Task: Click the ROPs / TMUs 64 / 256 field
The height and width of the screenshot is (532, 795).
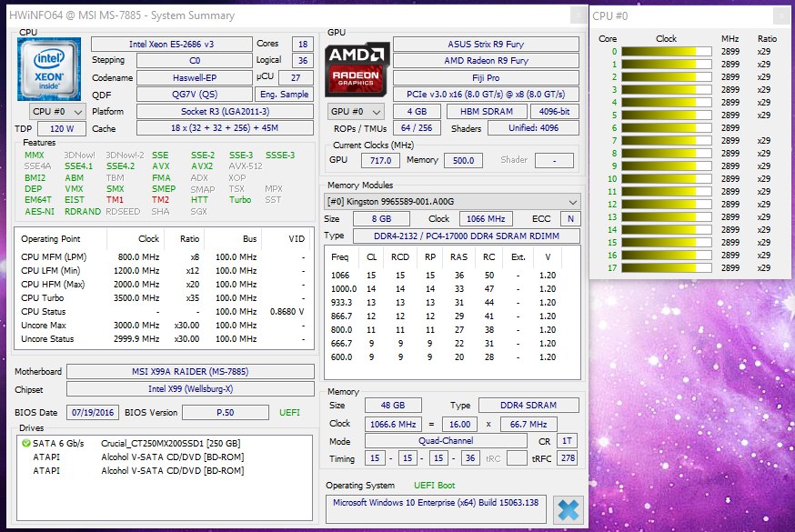Action: click(x=417, y=128)
